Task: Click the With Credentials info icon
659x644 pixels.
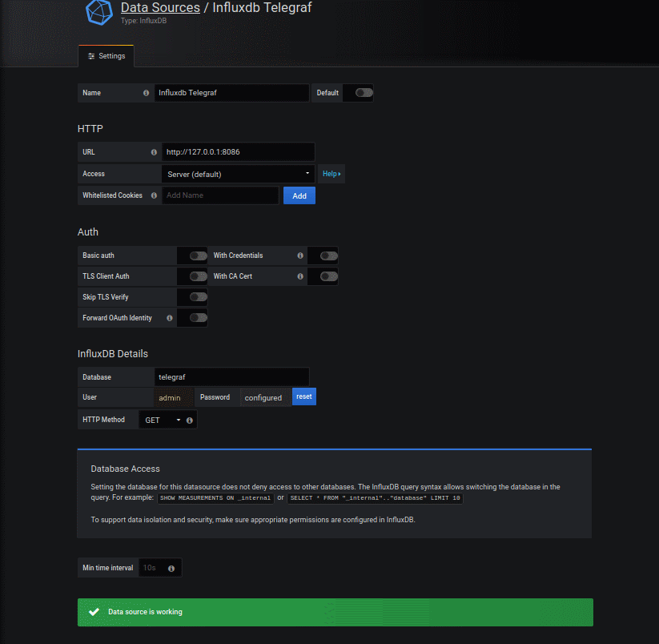Action: 300,256
